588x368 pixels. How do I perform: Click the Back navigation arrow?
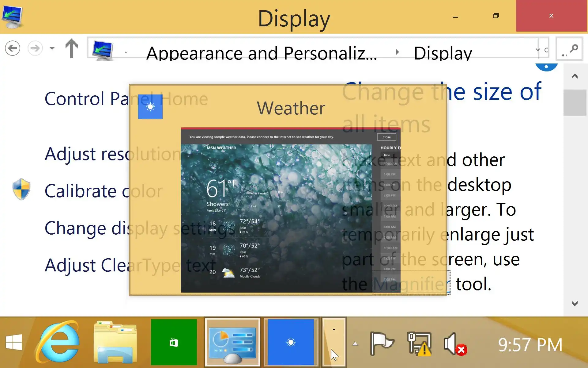[x=13, y=48]
